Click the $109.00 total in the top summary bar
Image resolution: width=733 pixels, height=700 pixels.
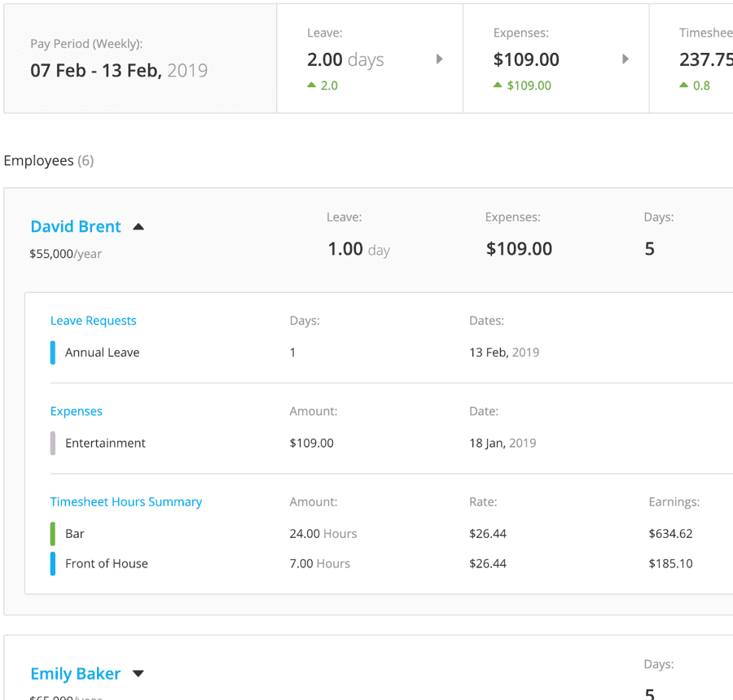(x=526, y=59)
